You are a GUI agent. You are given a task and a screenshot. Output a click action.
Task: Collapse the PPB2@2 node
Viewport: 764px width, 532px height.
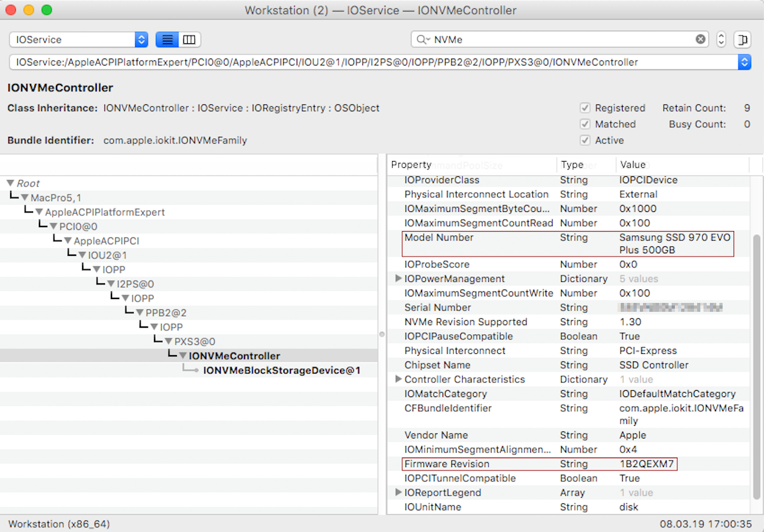coord(140,313)
